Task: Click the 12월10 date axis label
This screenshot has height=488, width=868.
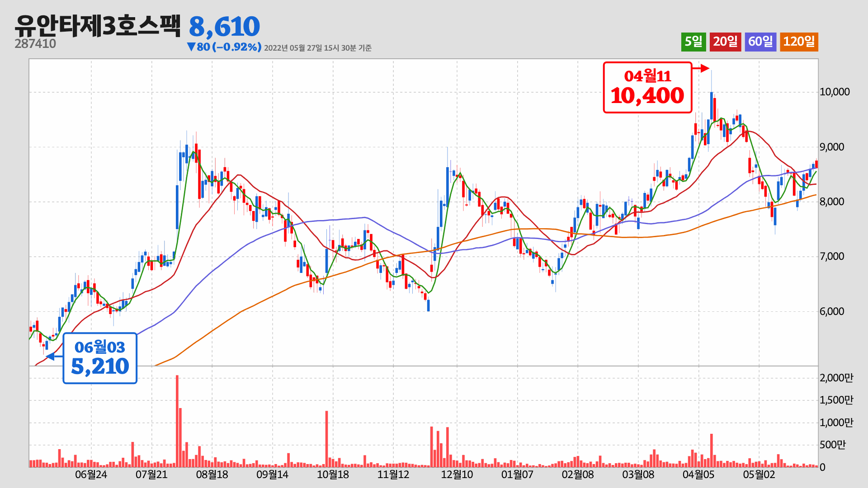Action: point(457,475)
